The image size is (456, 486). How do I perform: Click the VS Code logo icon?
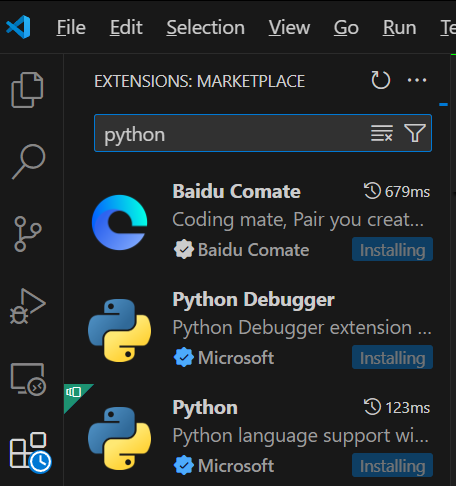tap(18, 27)
